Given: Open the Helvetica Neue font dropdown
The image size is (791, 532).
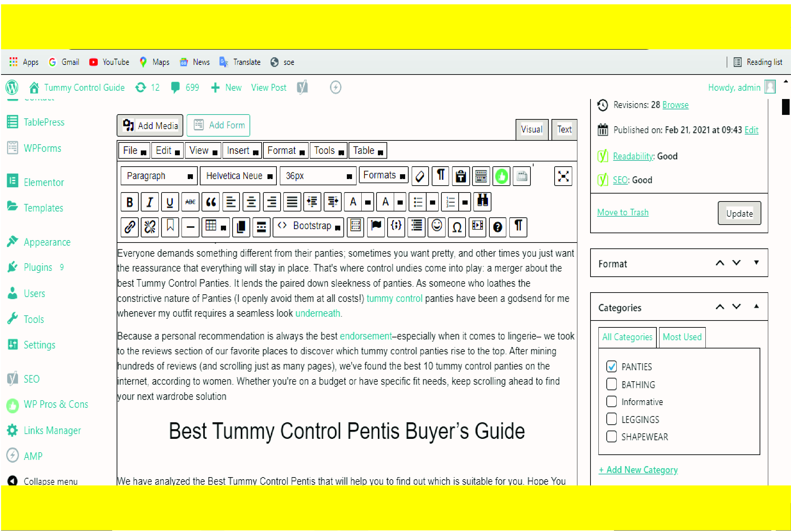Looking at the screenshot, I should coord(238,176).
